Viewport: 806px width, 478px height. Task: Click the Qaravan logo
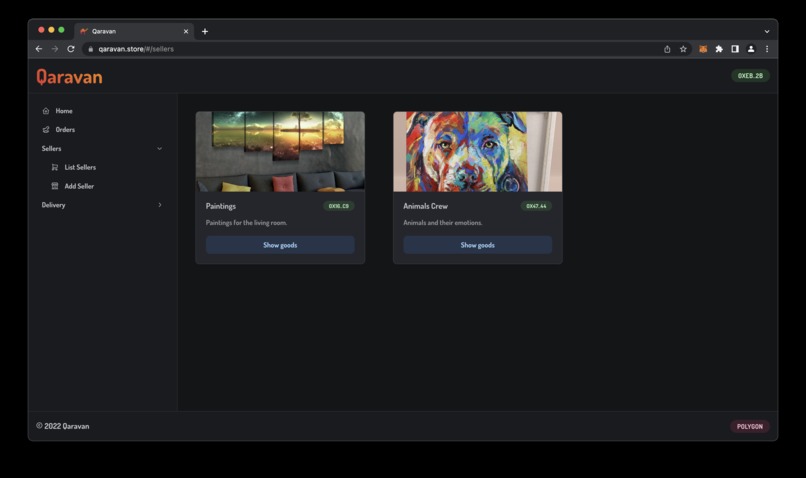pyautogui.click(x=69, y=77)
